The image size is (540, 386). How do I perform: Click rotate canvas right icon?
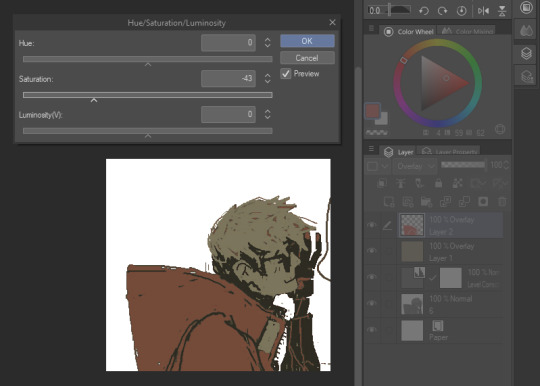coord(443,11)
